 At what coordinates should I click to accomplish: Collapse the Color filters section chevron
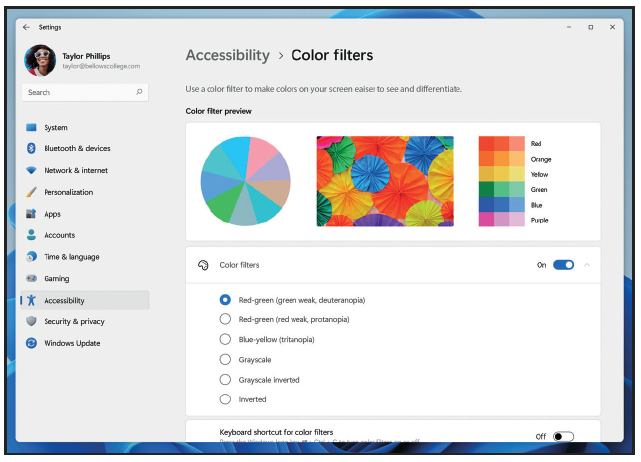click(587, 265)
